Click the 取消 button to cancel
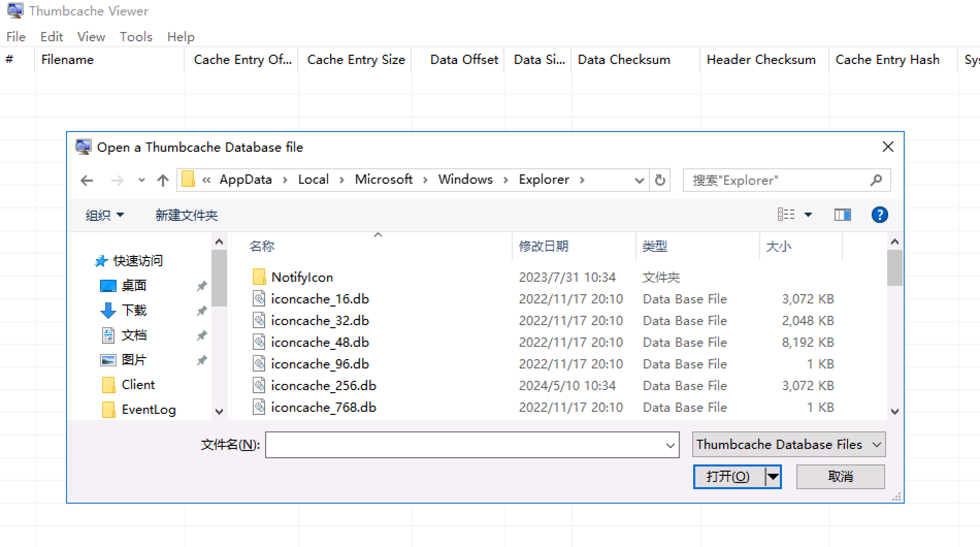The height and width of the screenshot is (547, 980). pos(840,476)
